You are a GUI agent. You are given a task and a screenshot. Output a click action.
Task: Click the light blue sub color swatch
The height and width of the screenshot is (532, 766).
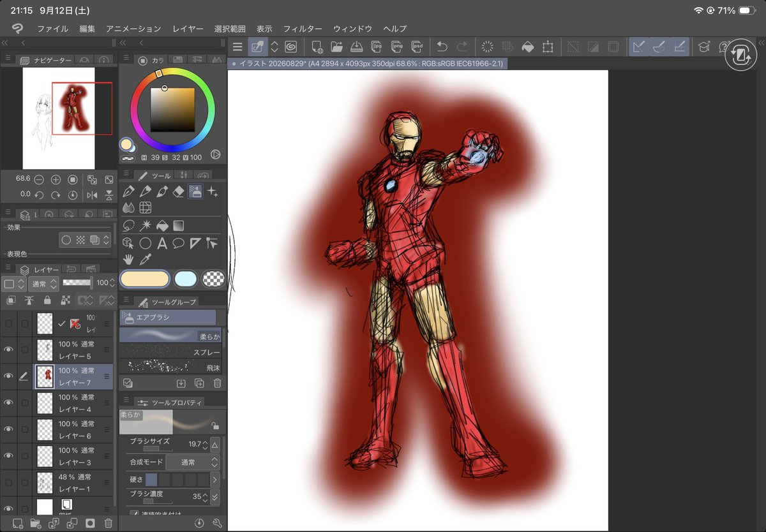186,279
